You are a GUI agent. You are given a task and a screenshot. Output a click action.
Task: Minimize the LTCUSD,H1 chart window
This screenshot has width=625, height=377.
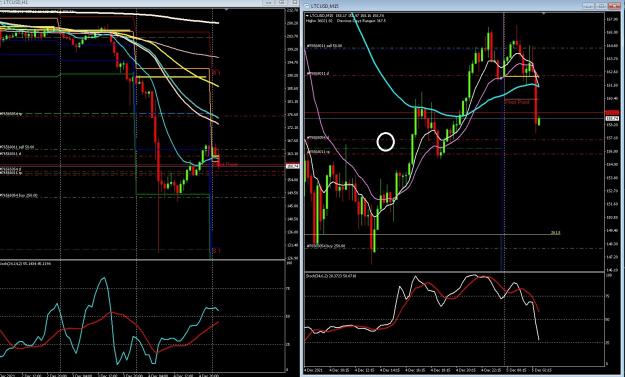click(269, 2)
